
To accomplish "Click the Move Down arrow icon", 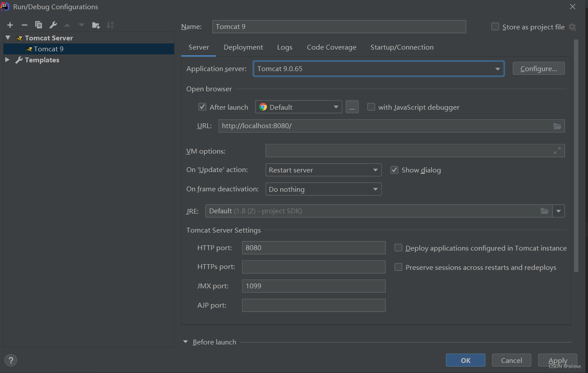I will [82, 25].
